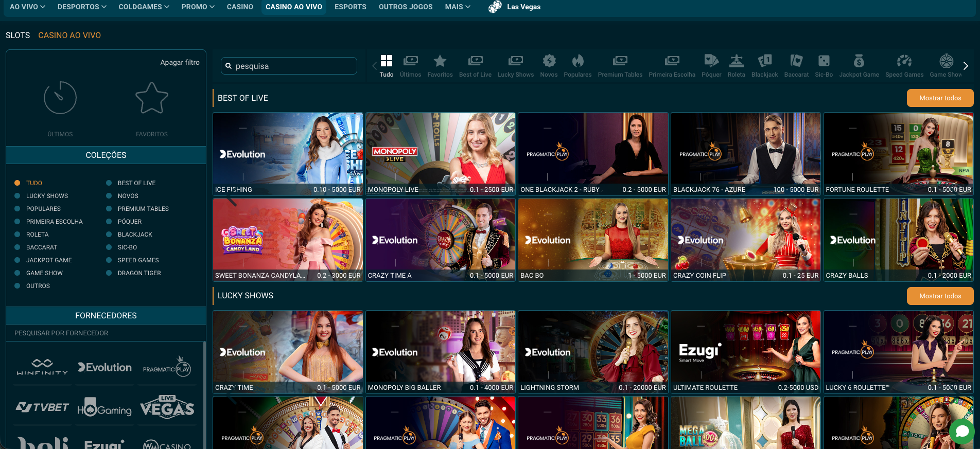Open the Best of Live category icon
The width and height of the screenshot is (980, 449).
475,61
